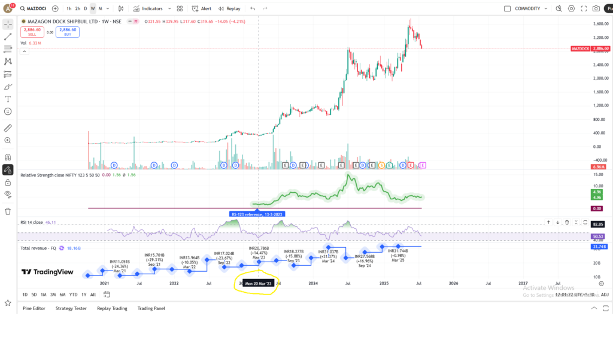This screenshot has width=613, height=364.
Task: Open favorites star toolbar
Action: pyautogui.click(x=8, y=303)
